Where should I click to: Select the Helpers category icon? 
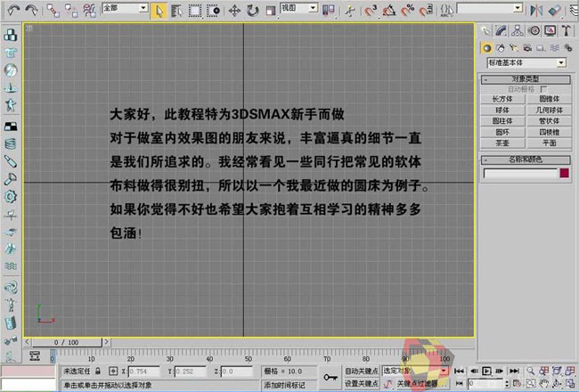click(541, 48)
